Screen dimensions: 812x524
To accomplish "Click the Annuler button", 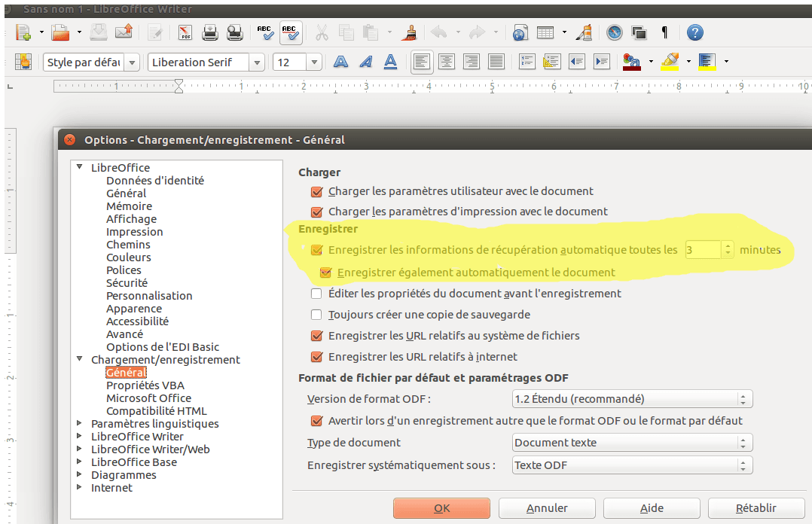I will point(547,508).
